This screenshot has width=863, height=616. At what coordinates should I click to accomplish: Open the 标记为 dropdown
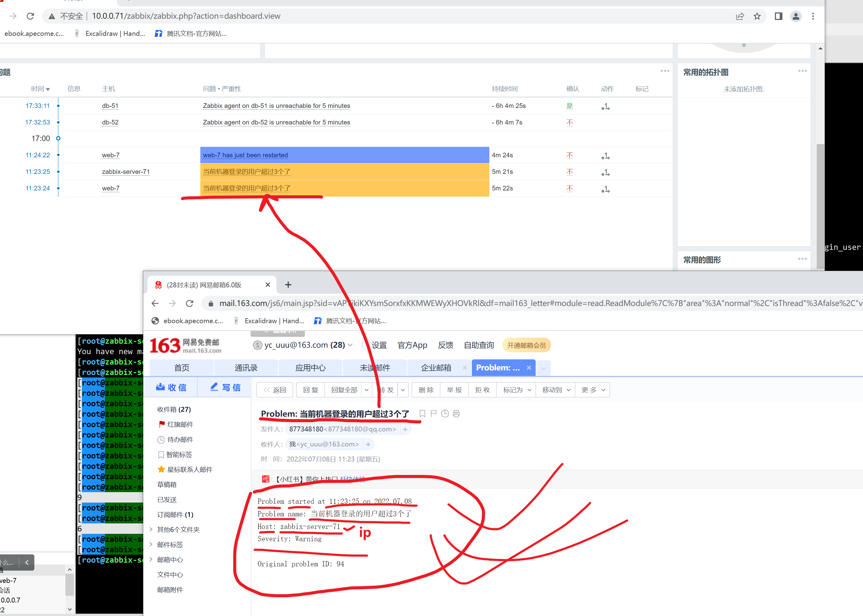[517, 390]
